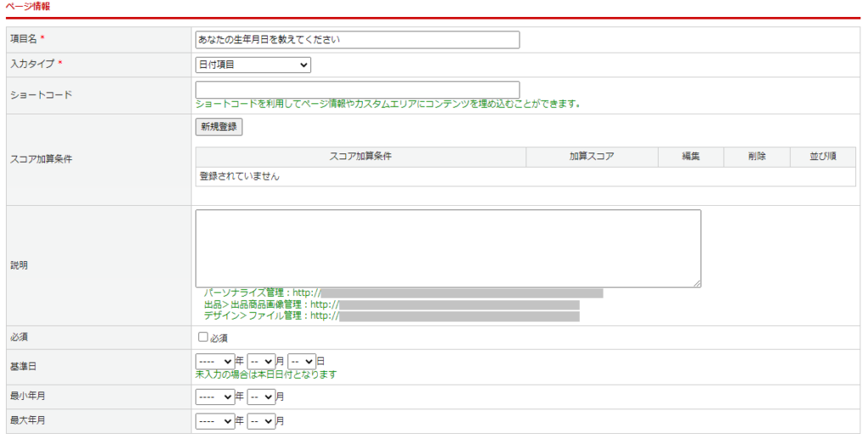
Task: Click the ページ情報 section heading
Action: [28, 7]
